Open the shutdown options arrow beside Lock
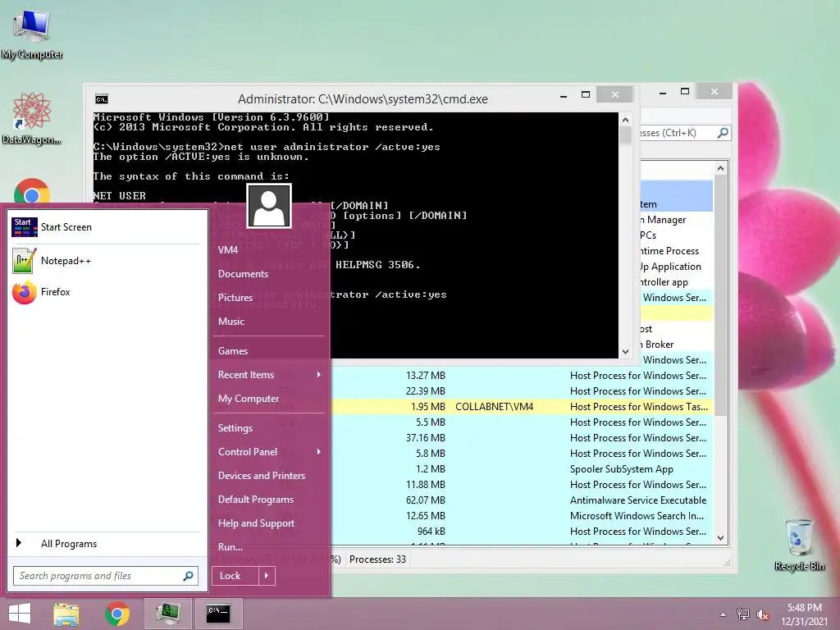 tap(267, 576)
